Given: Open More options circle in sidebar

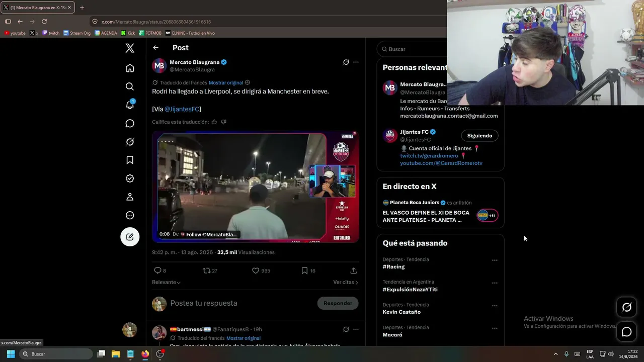Looking at the screenshot, I should point(130,215).
